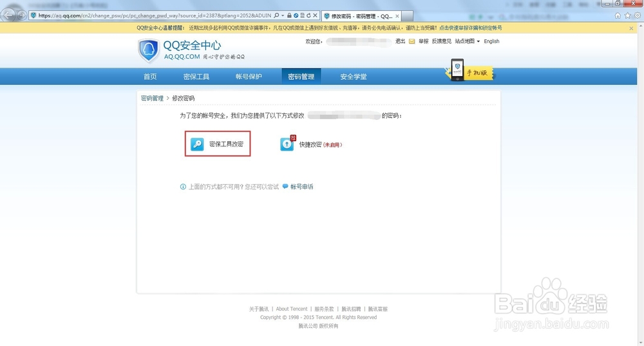The width and height of the screenshot is (644, 346).
Task: Open the 腾讯客服 footer link
Action: [x=378, y=309]
